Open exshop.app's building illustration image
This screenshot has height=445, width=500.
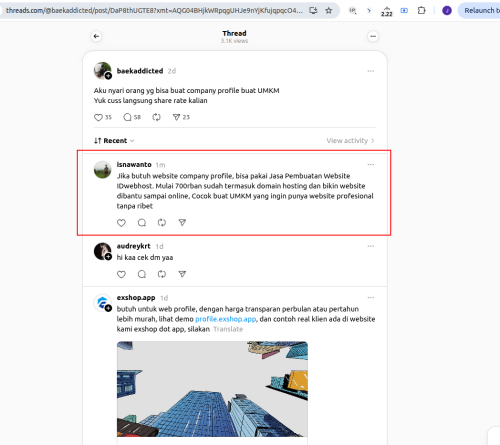coord(212,389)
